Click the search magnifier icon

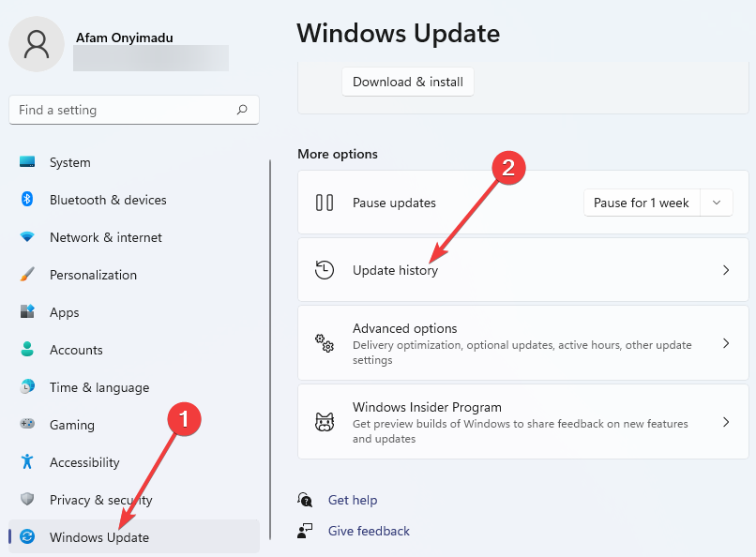242,110
